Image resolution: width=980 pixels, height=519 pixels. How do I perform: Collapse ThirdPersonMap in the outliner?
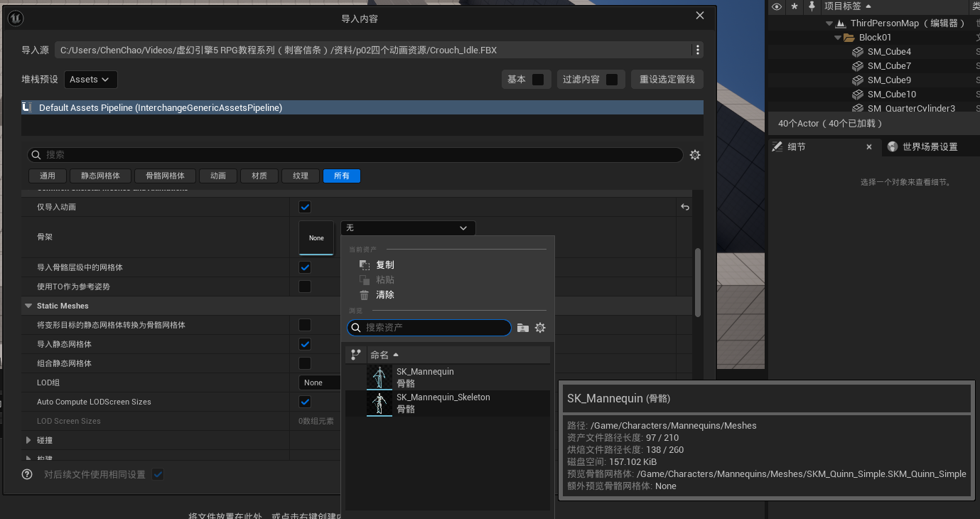click(x=829, y=23)
